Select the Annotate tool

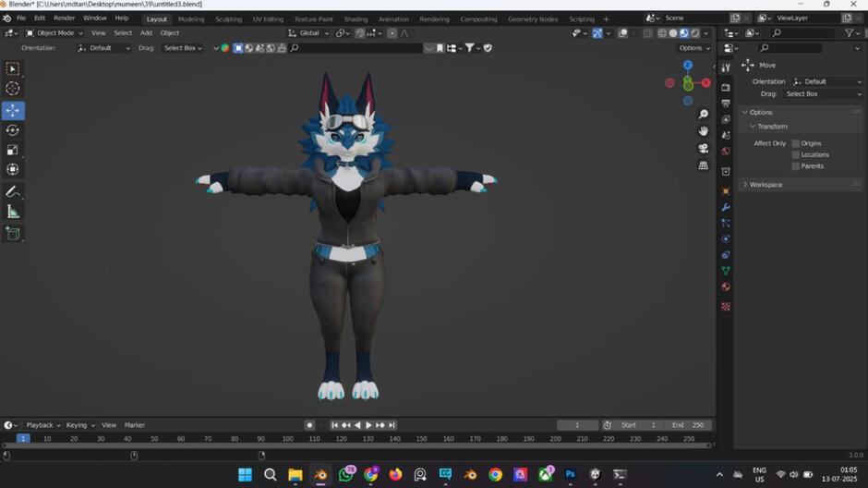(x=12, y=191)
